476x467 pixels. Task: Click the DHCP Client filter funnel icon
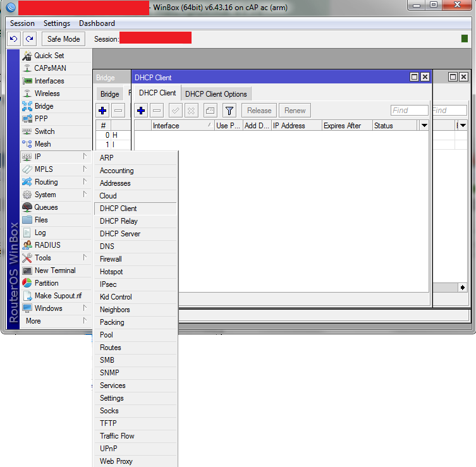(x=229, y=111)
